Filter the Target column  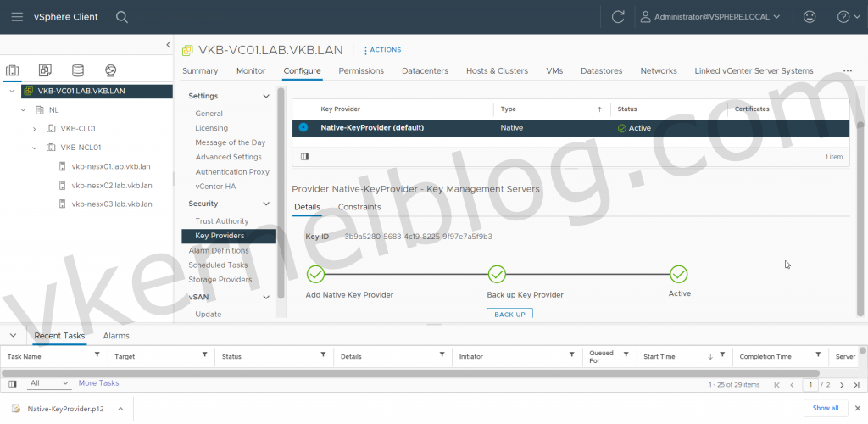(204, 354)
